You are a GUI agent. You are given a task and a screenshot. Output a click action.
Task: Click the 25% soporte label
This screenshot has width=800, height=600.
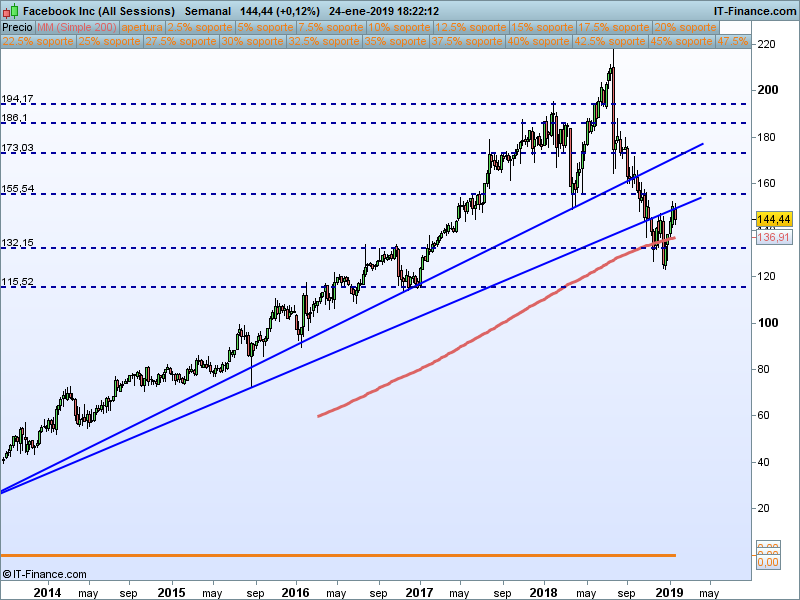[110, 41]
